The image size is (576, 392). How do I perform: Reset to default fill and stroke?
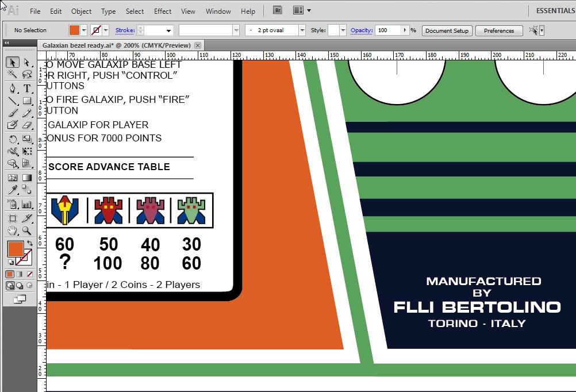click(x=11, y=262)
